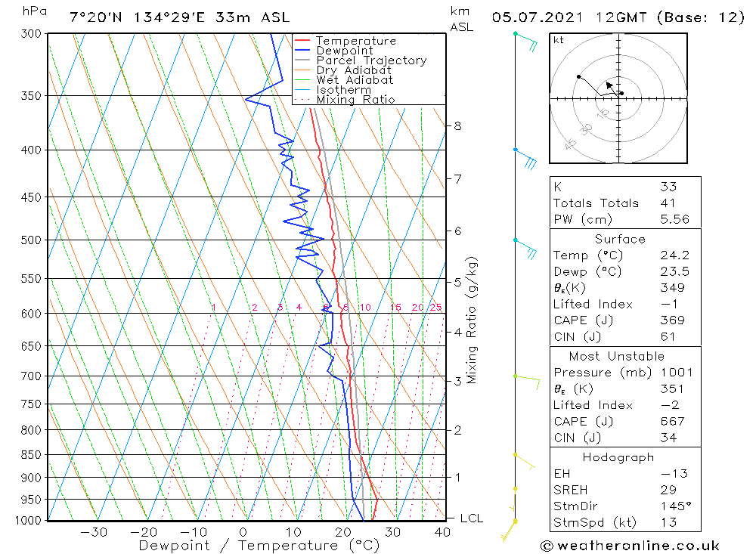Click the gray Parcel Trajectory legend line

[x=302, y=60]
